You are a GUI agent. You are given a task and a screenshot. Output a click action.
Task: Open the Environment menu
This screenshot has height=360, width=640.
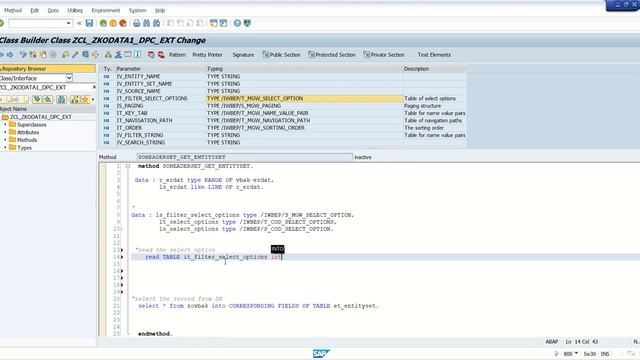[105, 11]
